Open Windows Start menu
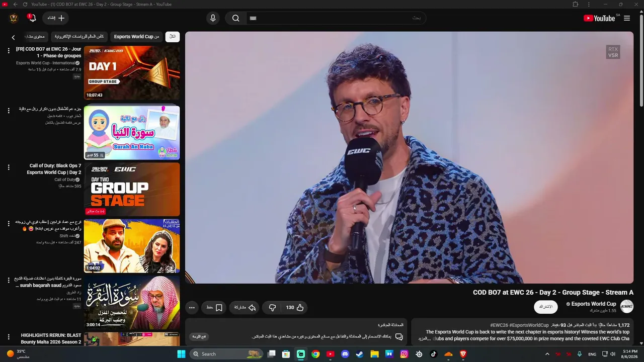The image size is (644, 362). [x=181, y=354]
